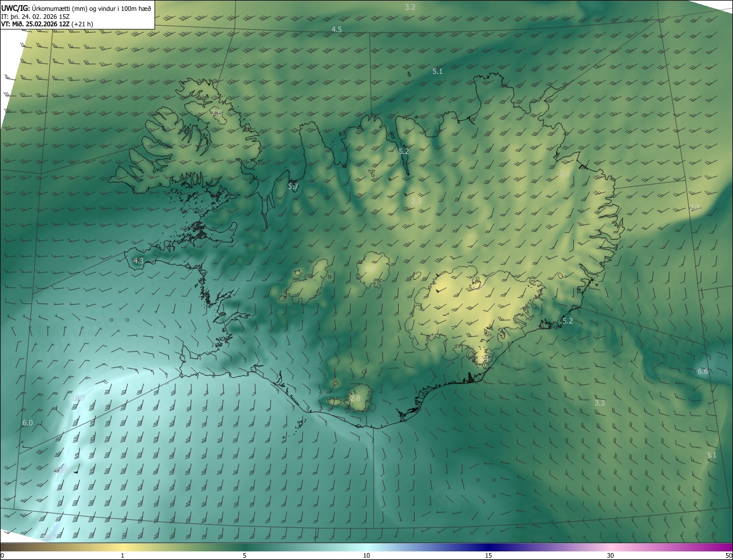Click the 3.1 value label

tap(711, 455)
